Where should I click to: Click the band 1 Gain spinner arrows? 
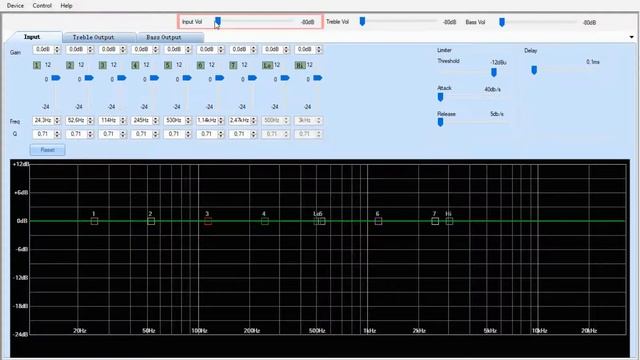[x=57, y=49]
